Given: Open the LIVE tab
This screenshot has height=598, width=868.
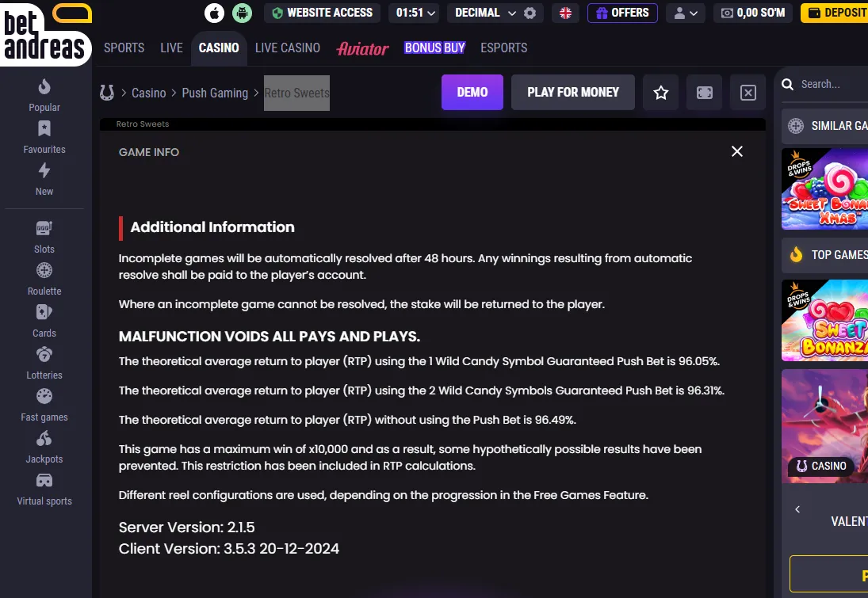Looking at the screenshot, I should pos(171,48).
